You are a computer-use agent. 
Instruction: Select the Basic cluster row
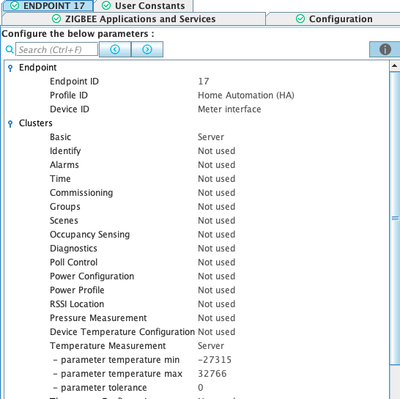click(60, 137)
